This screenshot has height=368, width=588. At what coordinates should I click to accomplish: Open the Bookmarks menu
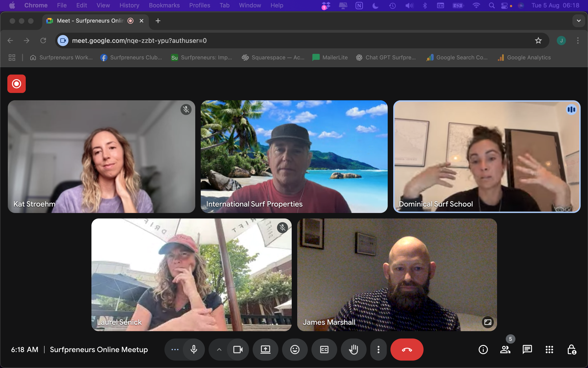pos(164,5)
